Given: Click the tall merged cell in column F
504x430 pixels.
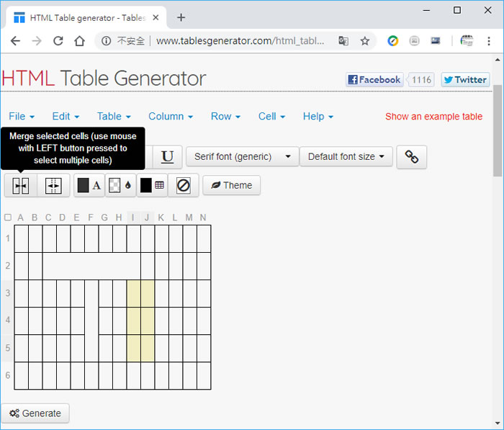Looking at the screenshot, I should coord(91,321).
